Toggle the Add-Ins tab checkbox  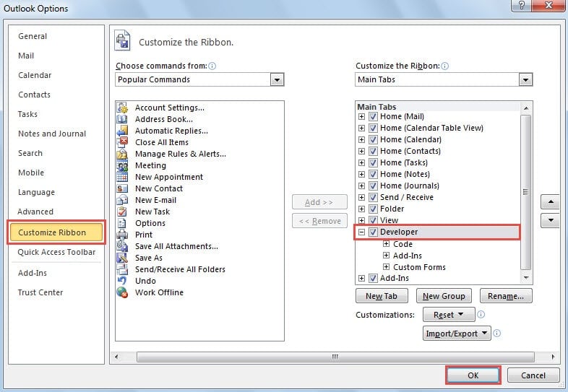[373, 279]
